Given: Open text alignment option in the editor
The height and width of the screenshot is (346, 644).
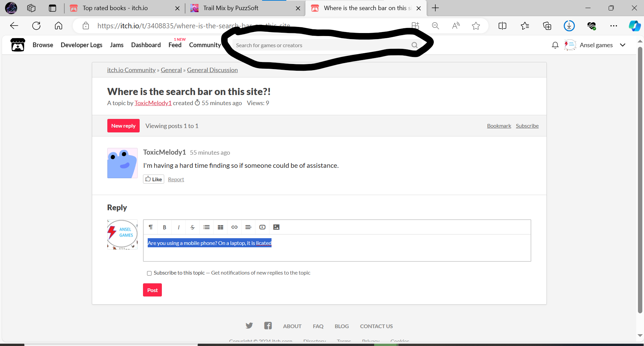Looking at the screenshot, I should point(248,227).
